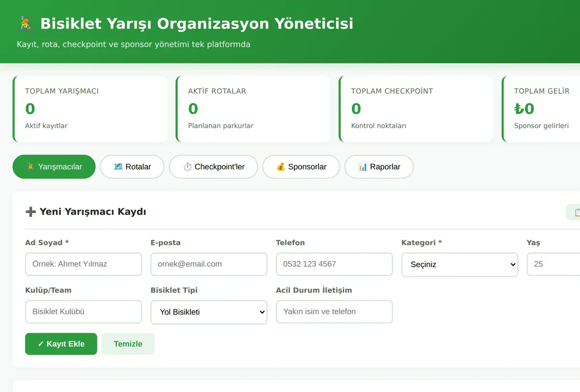Focus the Kulüp/Team input field
The height and width of the screenshot is (392, 580).
point(84,312)
